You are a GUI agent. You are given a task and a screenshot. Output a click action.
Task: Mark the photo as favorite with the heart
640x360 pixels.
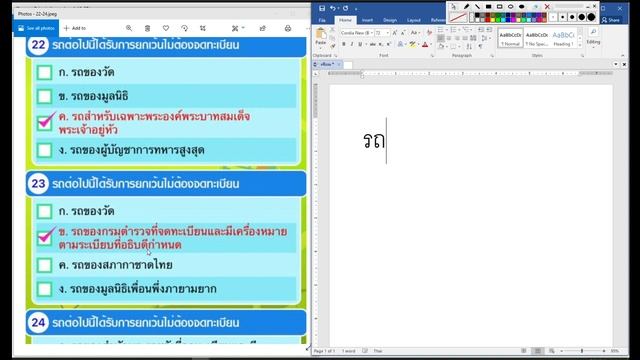[166, 28]
